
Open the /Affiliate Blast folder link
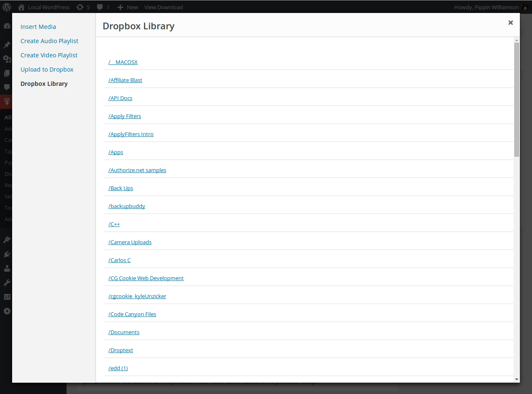125,80
